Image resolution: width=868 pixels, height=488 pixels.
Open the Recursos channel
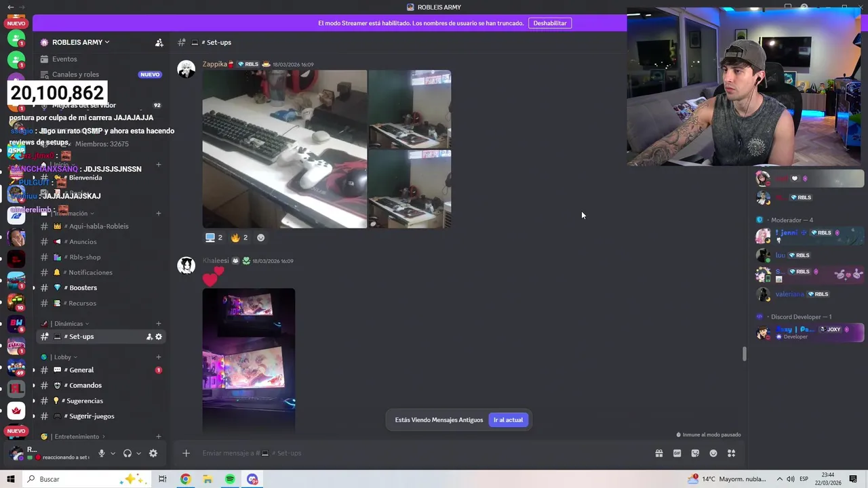[x=100, y=304]
